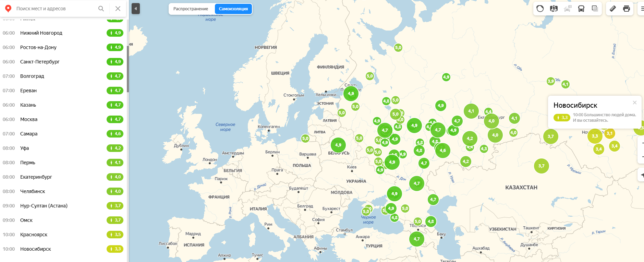Click the Красноярск list entry
This screenshot has height=262, width=644.
click(34, 235)
